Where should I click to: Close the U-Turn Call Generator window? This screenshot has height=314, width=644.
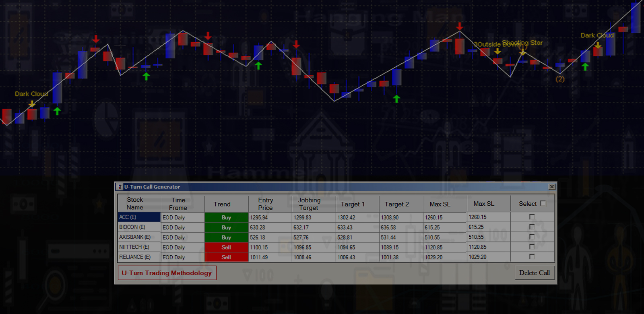(552, 187)
